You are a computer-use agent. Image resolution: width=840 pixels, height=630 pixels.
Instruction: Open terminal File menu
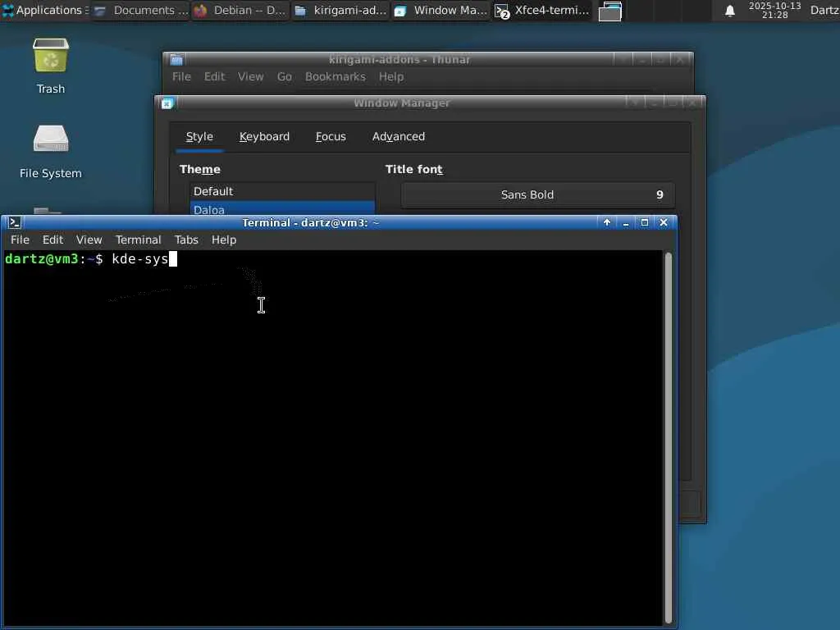click(20, 240)
